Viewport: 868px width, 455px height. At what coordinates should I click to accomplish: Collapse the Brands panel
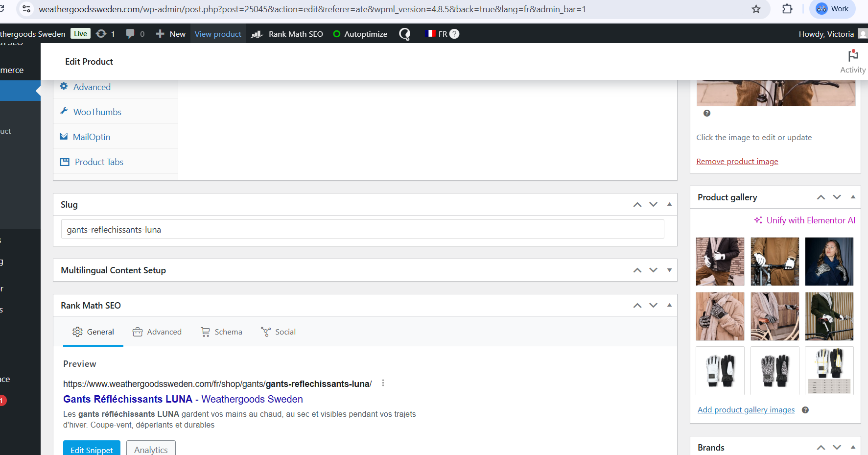853,447
